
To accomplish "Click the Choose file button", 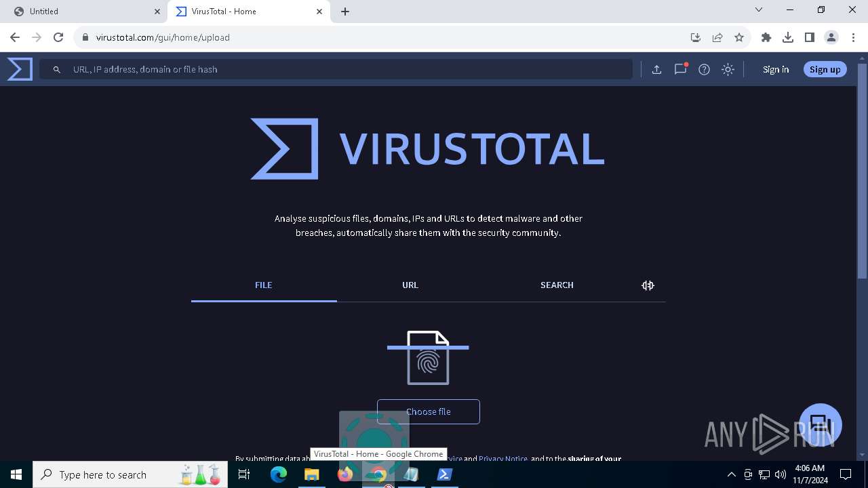I will coord(429,411).
